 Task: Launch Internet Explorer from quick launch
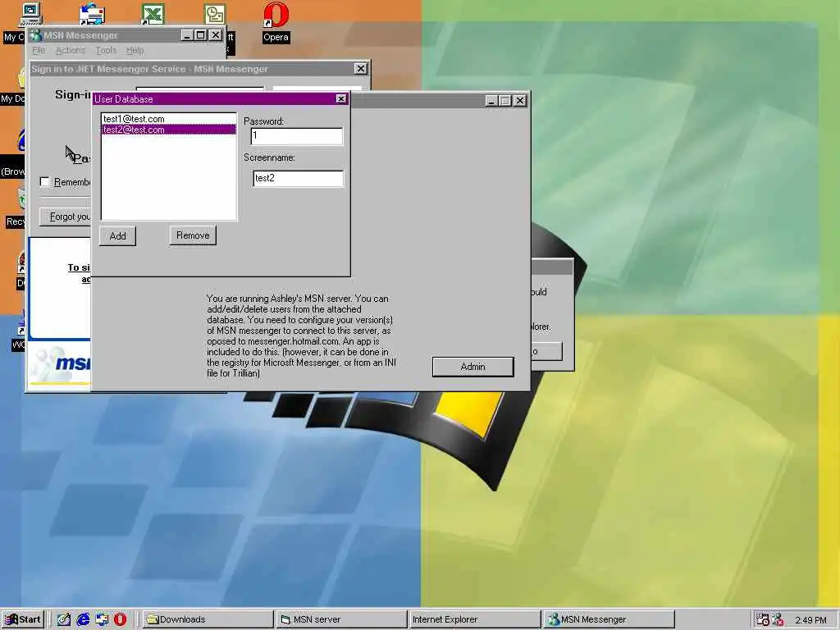[83, 619]
